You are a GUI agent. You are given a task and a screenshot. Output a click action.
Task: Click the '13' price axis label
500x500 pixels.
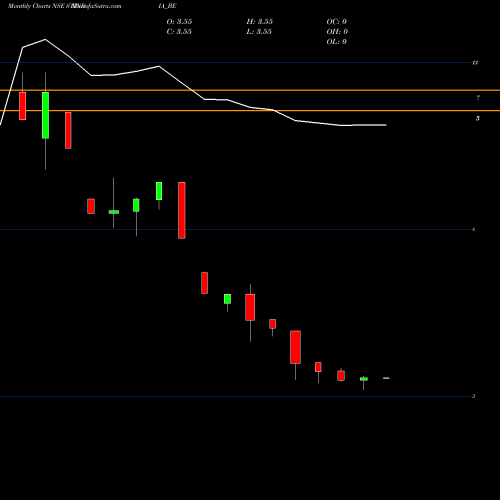point(475,63)
